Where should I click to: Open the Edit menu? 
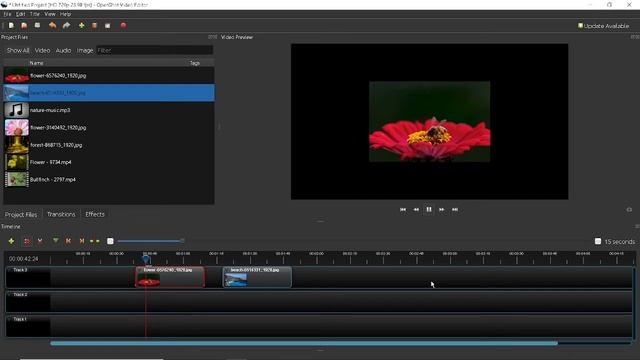click(x=20, y=14)
